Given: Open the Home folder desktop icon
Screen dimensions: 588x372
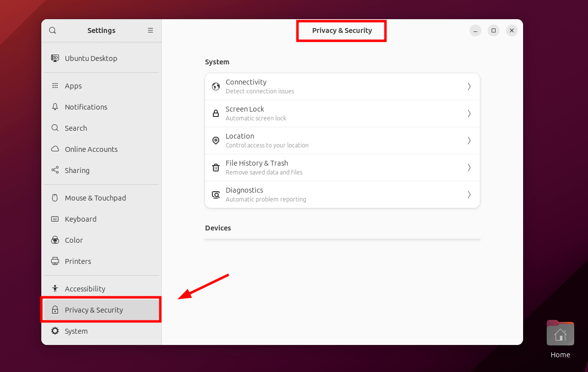Looking at the screenshot, I should (560, 334).
